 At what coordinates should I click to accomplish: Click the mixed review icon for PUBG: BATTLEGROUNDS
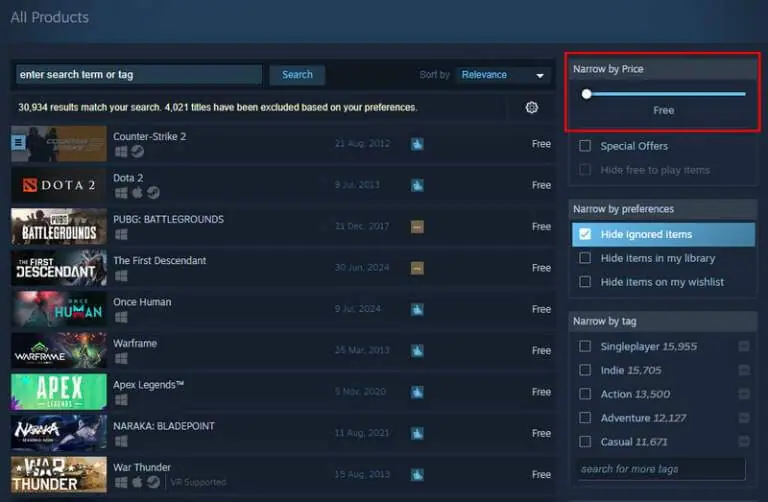[417, 226]
